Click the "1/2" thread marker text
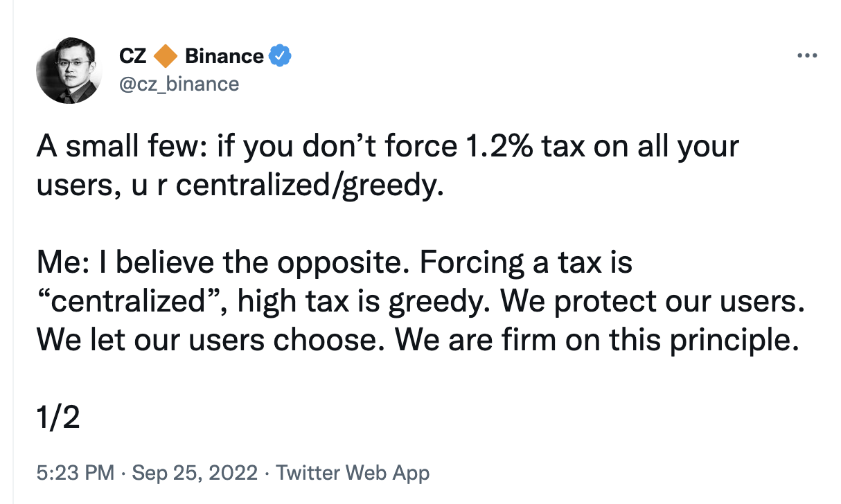The height and width of the screenshot is (504, 841). pyautogui.click(x=58, y=419)
